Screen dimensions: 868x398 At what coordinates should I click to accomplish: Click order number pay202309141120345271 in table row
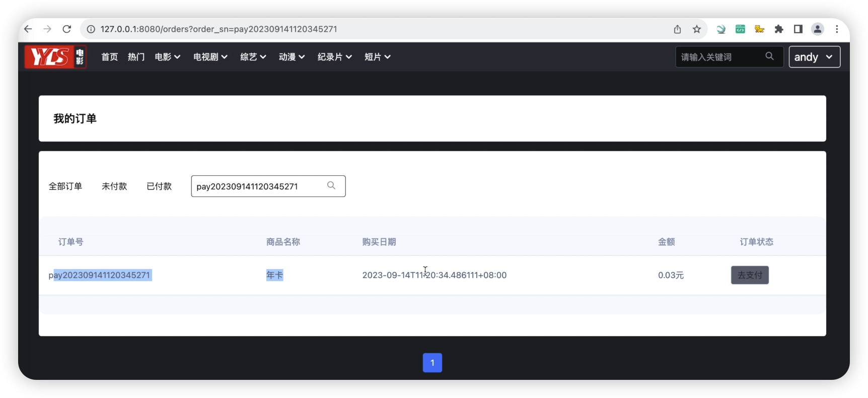[100, 275]
